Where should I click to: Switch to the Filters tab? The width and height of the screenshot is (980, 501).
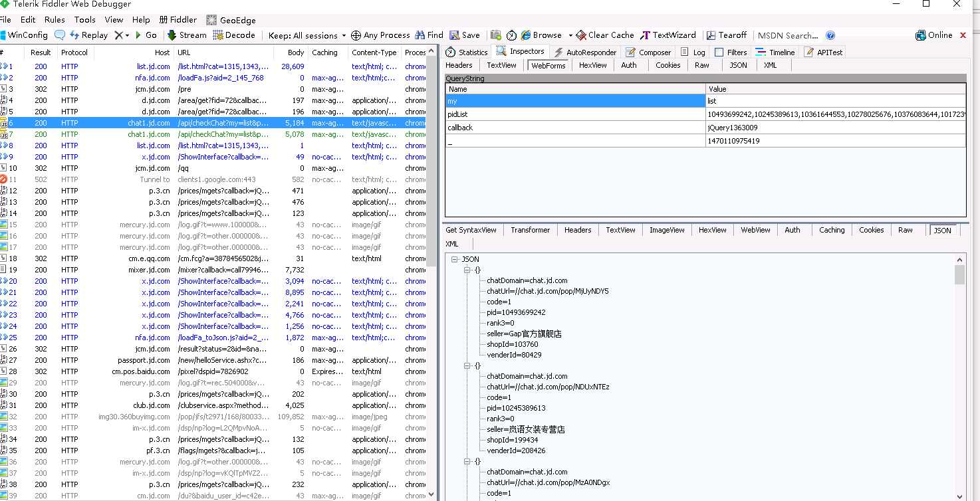(x=731, y=52)
